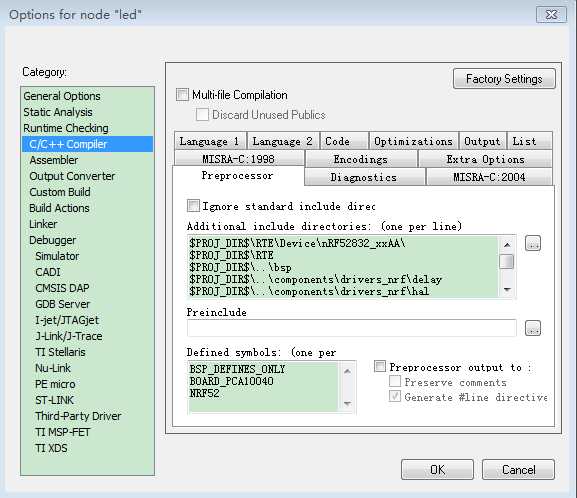Select the List tab
Screen dimensions: 577x498
click(x=529, y=141)
